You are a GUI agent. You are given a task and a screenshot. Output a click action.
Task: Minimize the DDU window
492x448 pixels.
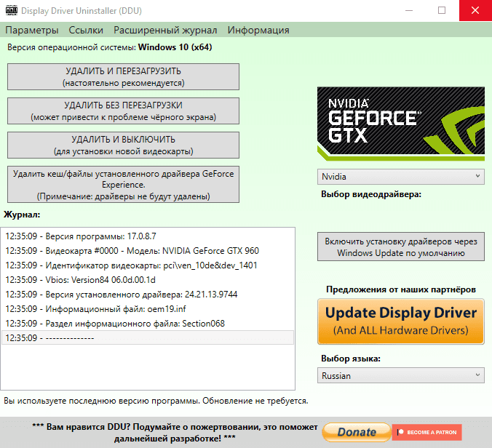pos(409,10)
